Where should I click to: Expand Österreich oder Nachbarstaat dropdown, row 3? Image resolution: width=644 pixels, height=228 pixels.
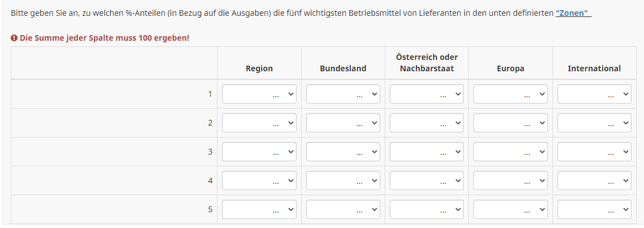[427, 152]
